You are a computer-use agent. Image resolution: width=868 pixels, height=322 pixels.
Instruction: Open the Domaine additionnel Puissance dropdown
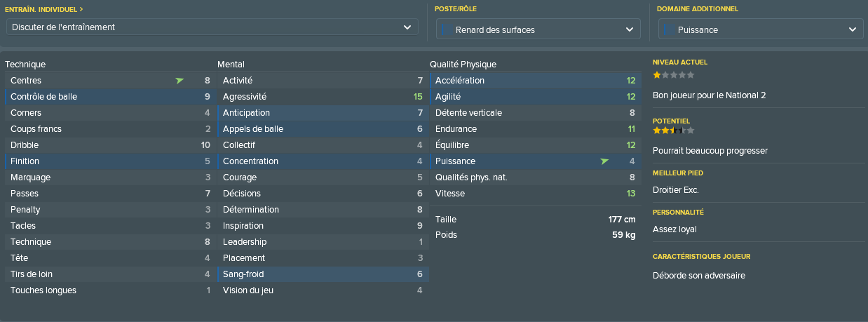coord(761,29)
